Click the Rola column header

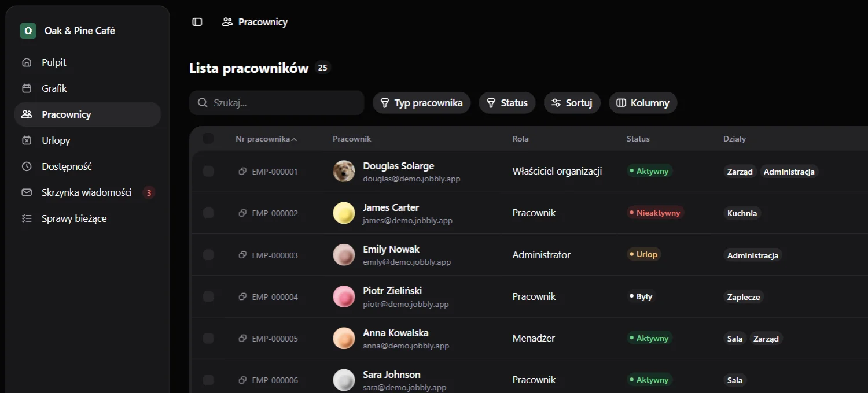520,139
